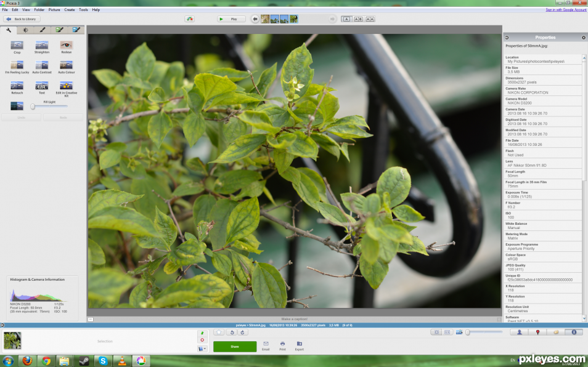588x367 pixels.
Task: Apply Auto Contrast
Action: [42, 67]
